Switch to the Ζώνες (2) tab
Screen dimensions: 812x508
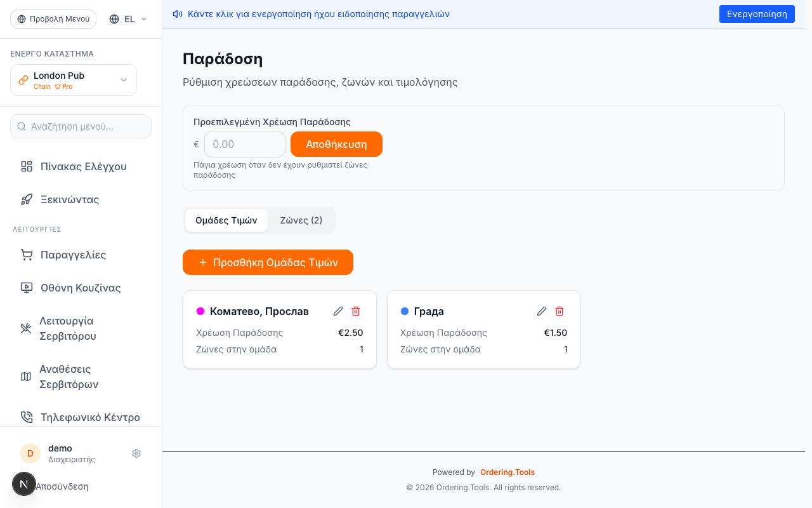(x=301, y=220)
